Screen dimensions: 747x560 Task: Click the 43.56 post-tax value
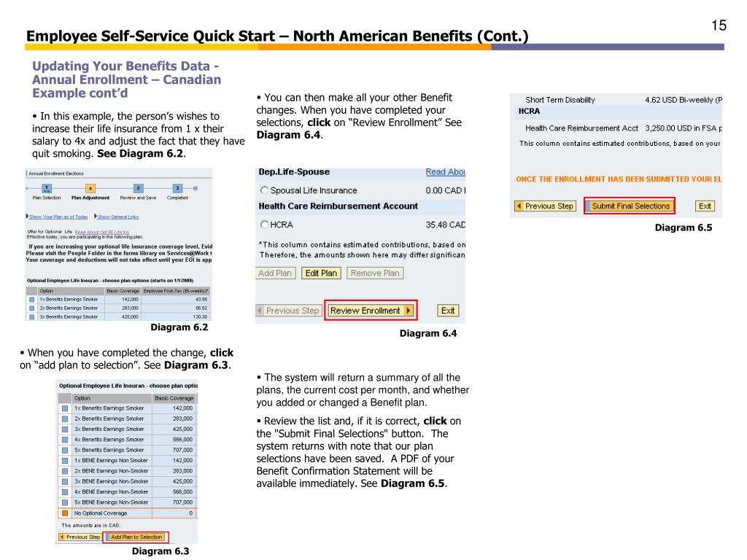201,300
